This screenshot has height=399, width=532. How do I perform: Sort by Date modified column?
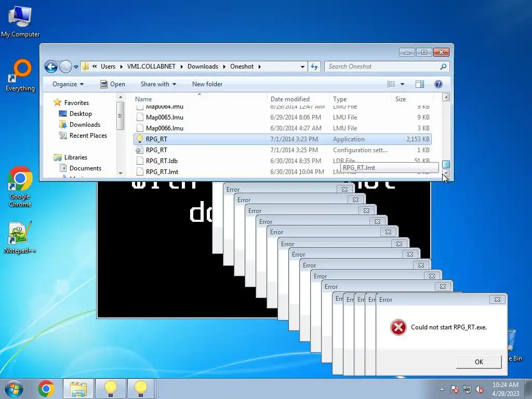[x=298, y=99]
